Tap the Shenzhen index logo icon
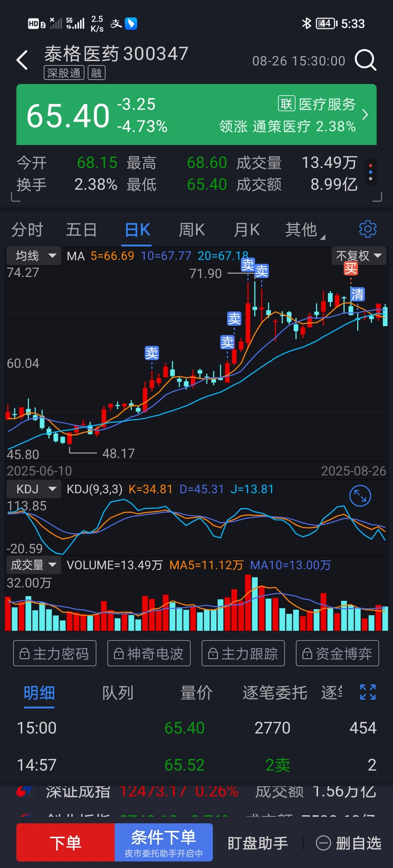Screen dimensions: 393x868 24,792
